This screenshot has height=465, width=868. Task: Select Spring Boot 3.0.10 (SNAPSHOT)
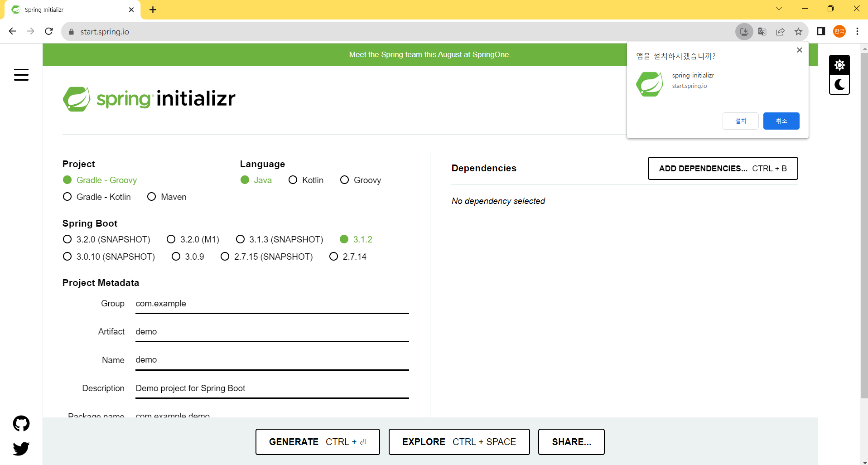coord(109,257)
